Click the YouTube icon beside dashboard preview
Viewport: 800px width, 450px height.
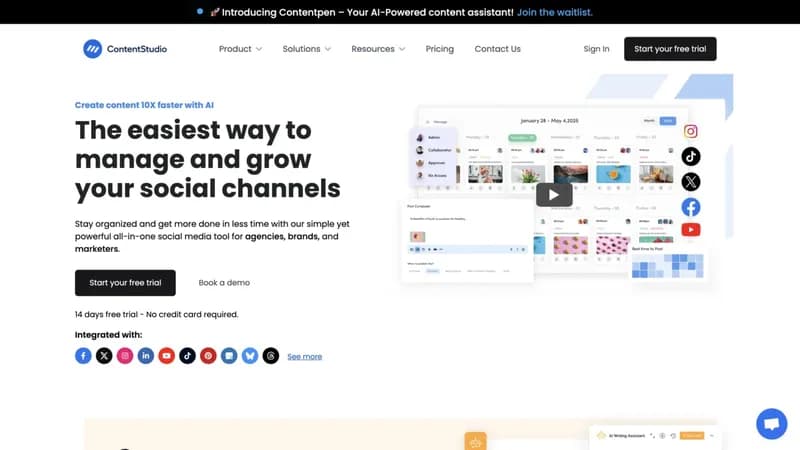click(x=691, y=230)
